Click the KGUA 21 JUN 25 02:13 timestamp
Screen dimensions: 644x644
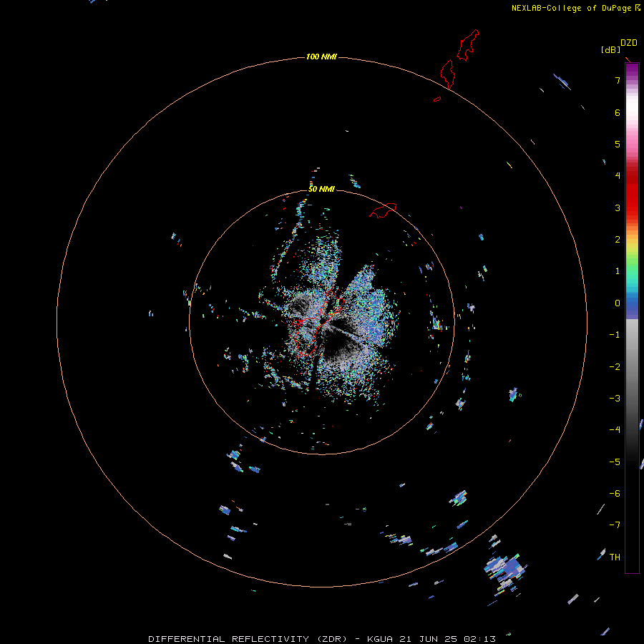(431, 639)
